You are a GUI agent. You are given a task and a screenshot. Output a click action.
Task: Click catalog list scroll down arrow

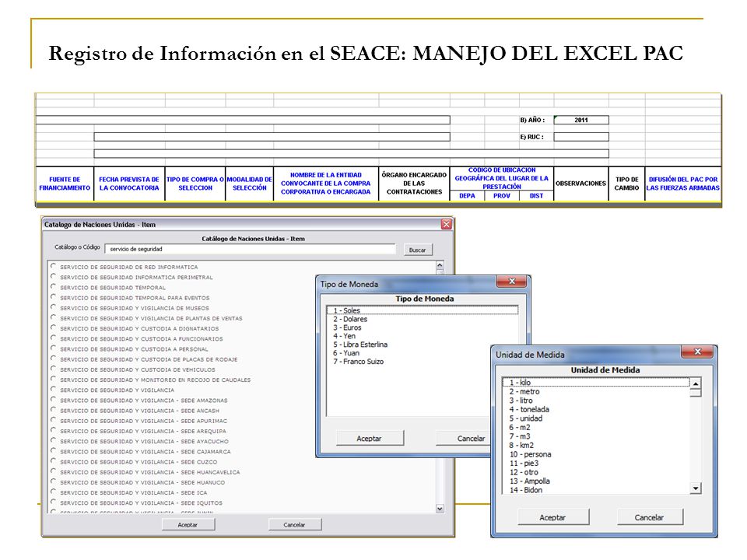point(440,509)
